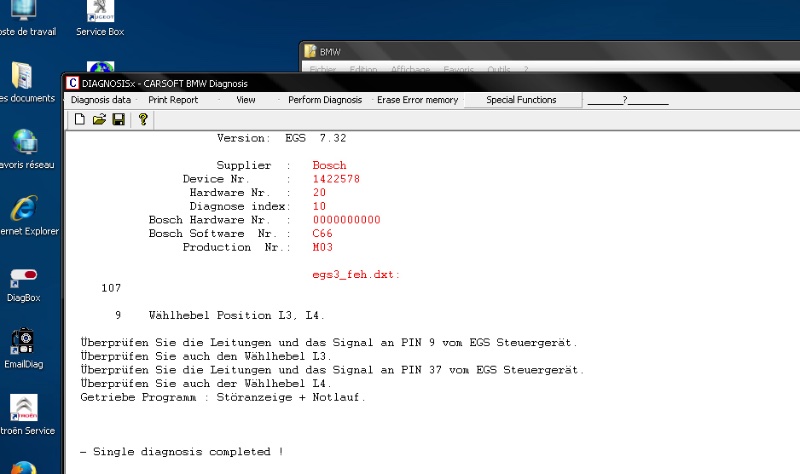The height and width of the screenshot is (474, 800).
Task: Open the Perform Diagnosis menu
Action: point(325,100)
